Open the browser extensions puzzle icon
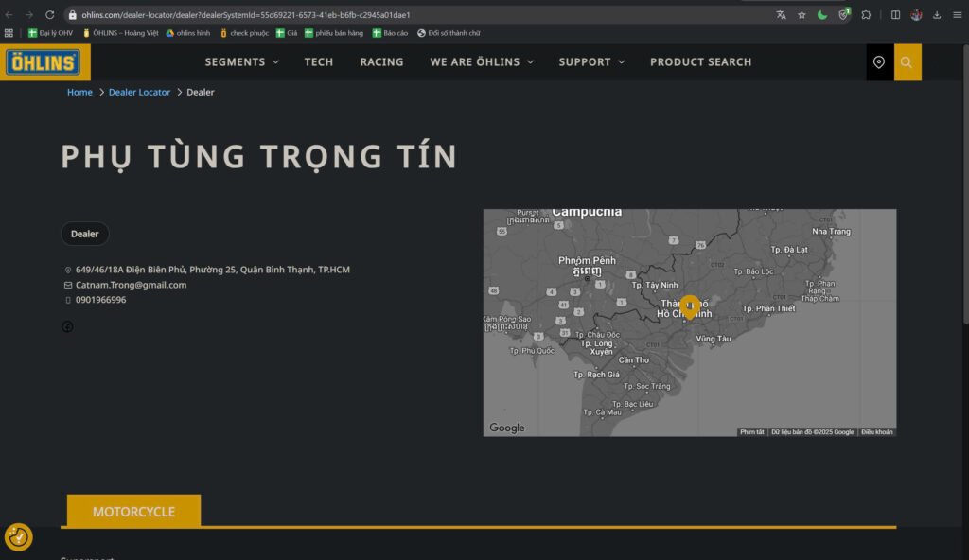 point(866,15)
